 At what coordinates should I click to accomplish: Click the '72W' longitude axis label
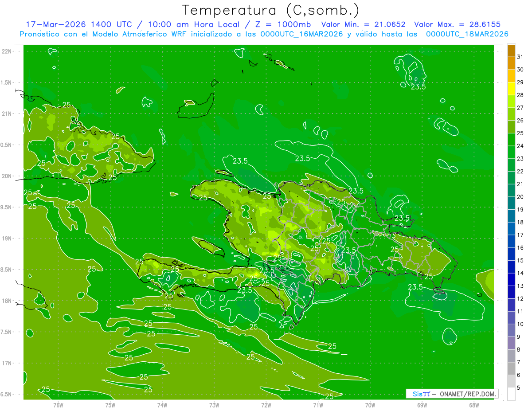pyautogui.click(x=266, y=405)
